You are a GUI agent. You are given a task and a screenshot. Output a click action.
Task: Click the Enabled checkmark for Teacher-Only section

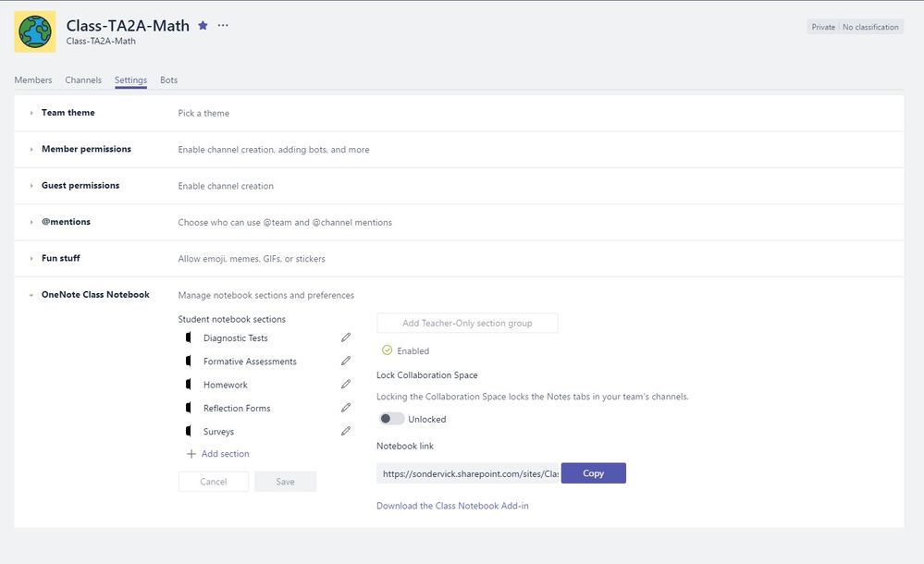click(x=387, y=350)
